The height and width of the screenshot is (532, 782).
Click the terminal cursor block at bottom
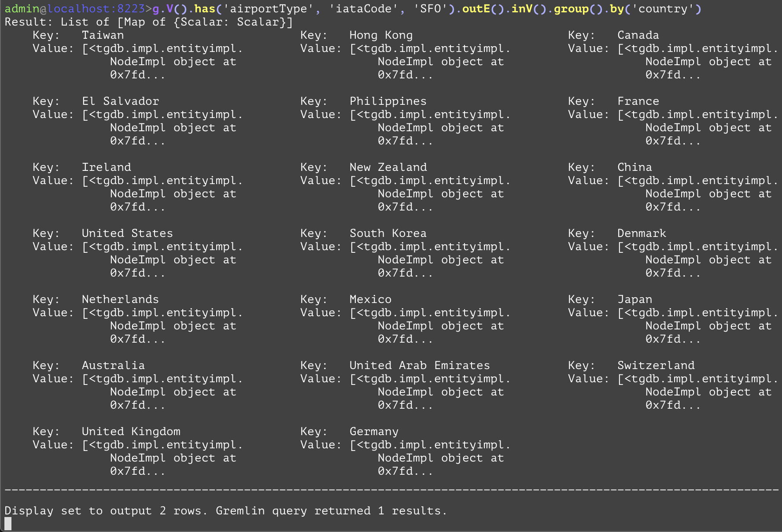(8, 524)
